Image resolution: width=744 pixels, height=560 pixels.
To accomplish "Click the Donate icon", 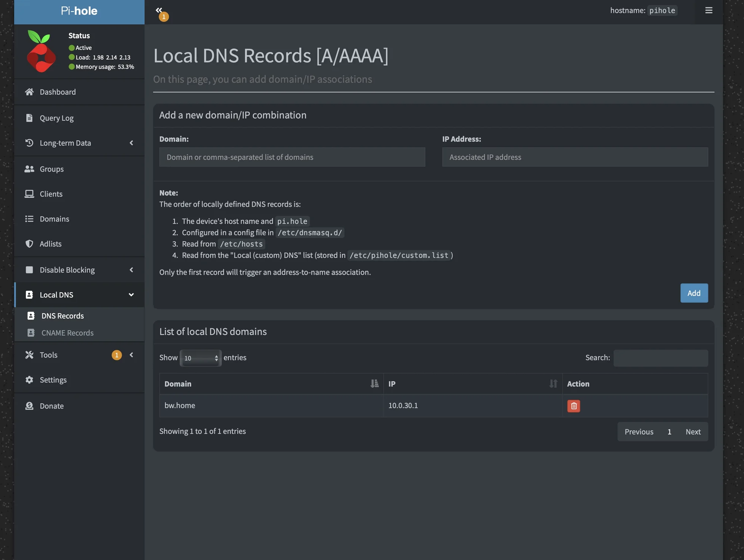I will [x=29, y=406].
